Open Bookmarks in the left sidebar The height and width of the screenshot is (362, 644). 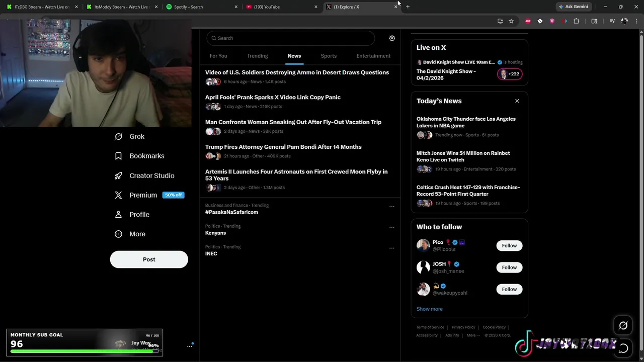[140, 156]
